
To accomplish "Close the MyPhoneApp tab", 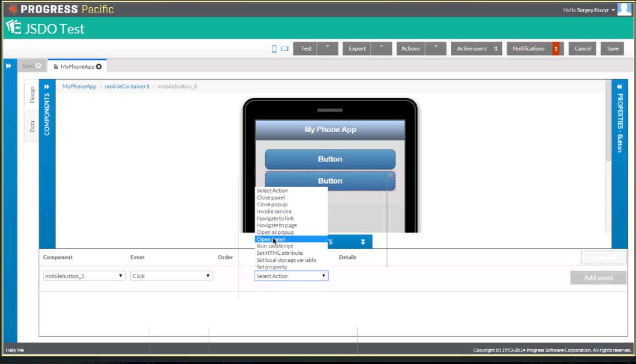I will click(x=98, y=65).
